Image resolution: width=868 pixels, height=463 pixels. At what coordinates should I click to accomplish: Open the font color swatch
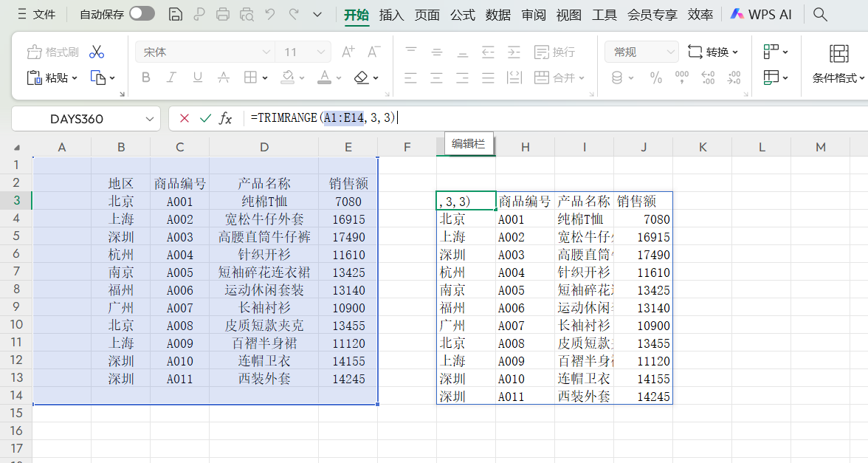point(325,78)
